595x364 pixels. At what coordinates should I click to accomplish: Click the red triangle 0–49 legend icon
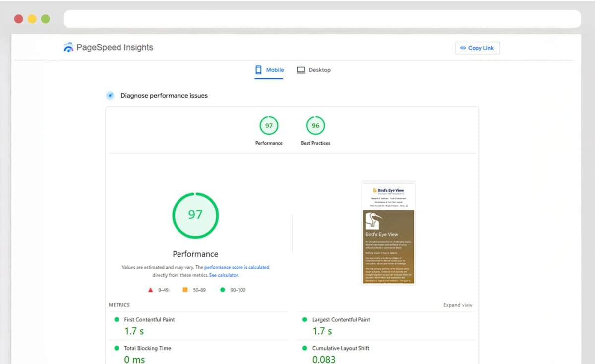151,290
